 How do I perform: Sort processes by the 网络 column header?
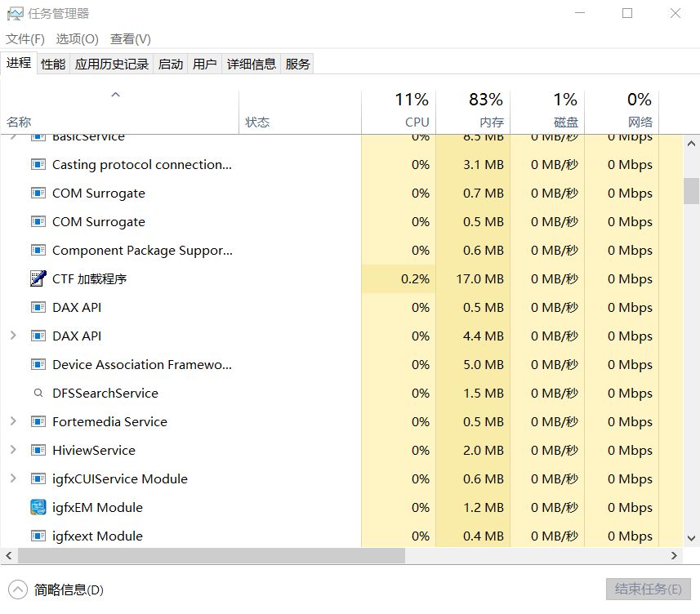622,112
